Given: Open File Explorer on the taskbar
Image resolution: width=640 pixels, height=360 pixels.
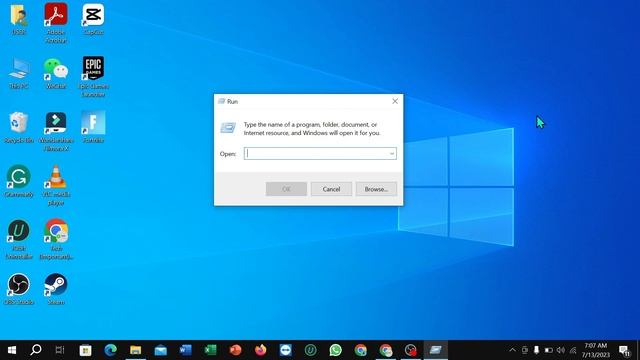Looking at the screenshot, I should coord(136,350).
